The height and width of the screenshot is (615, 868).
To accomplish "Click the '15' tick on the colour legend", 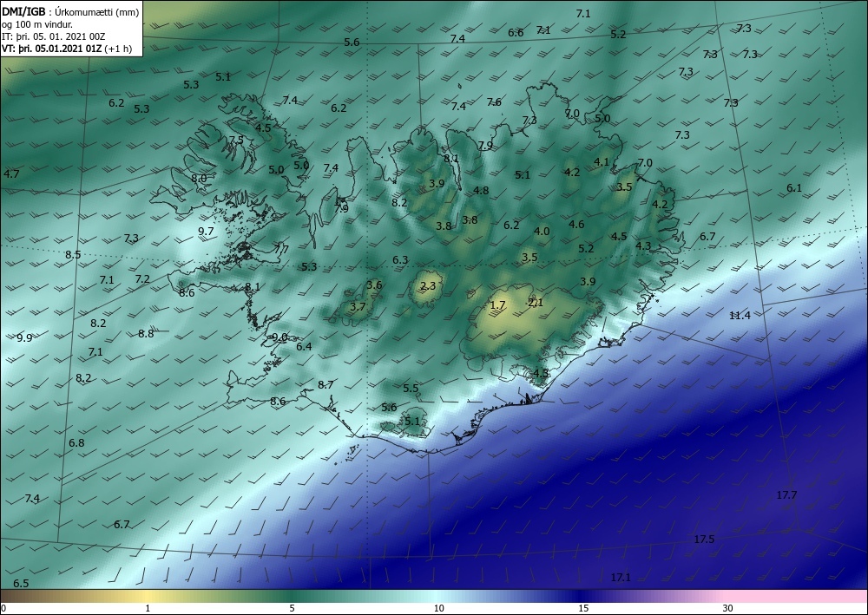I will 583,608.
